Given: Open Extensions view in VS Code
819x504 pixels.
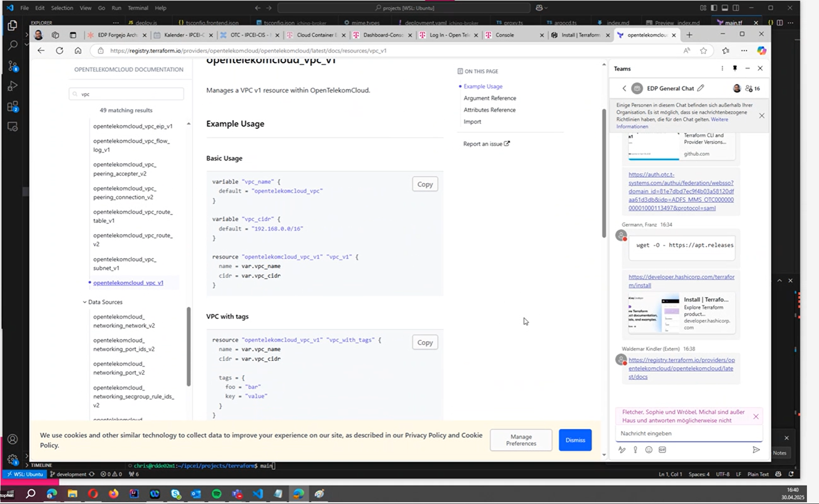Looking at the screenshot, I should tap(13, 107).
